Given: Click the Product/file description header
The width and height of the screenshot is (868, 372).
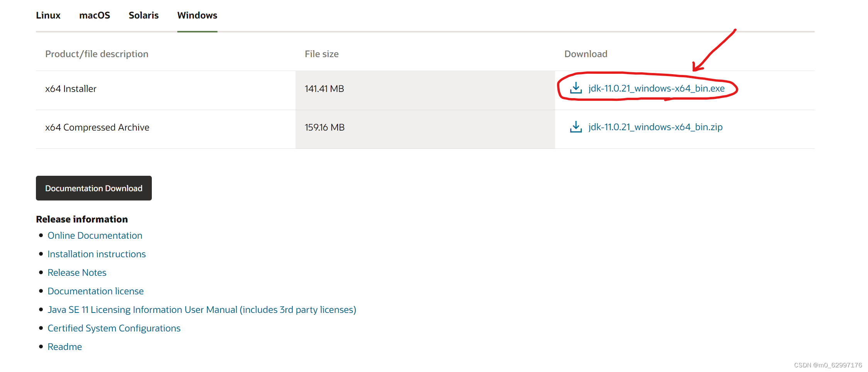Looking at the screenshot, I should coord(97,54).
